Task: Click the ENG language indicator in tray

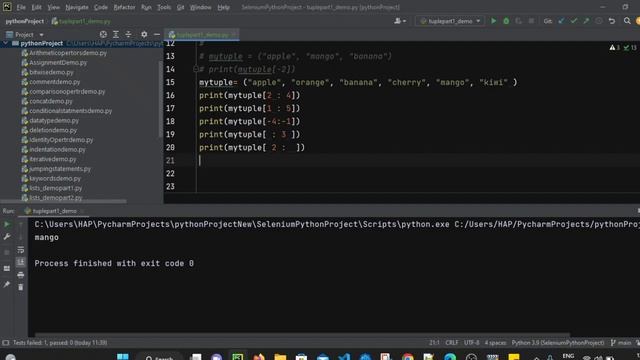Action: coord(568,357)
